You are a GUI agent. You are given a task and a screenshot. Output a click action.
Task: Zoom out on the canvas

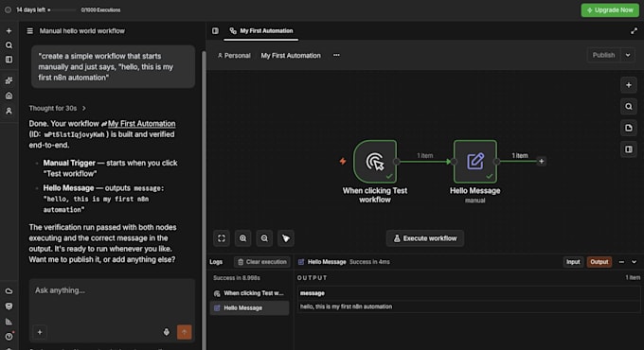tap(264, 238)
